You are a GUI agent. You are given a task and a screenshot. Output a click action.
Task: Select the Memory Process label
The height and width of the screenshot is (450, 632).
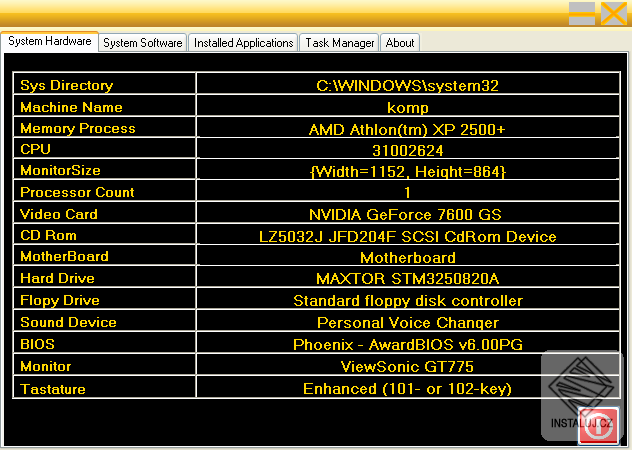[78, 128]
